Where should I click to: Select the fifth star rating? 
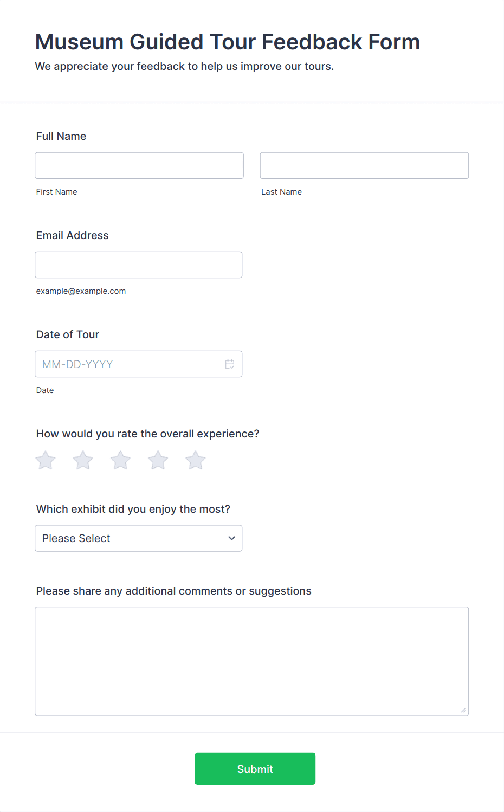(x=196, y=460)
